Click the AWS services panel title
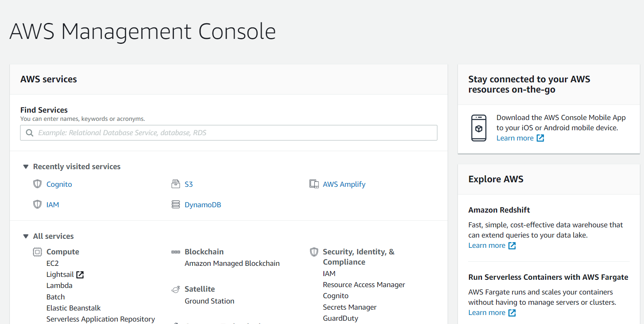Image resolution: width=644 pixels, height=324 pixels. coord(48,79)
